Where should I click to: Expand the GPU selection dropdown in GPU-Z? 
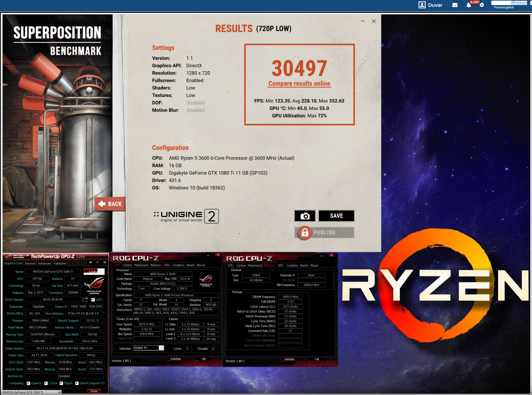[59, 392]
